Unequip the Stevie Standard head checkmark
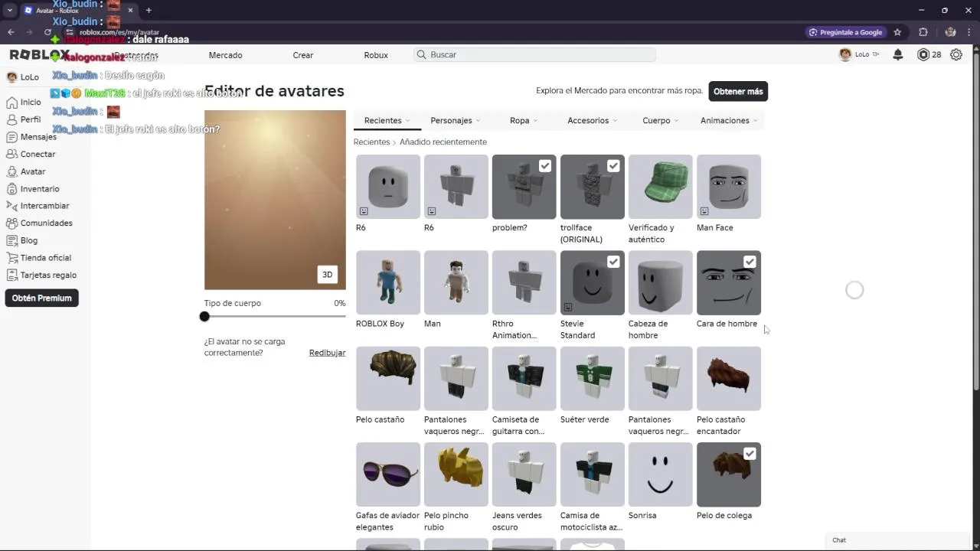980x551 pixels. tap(613, 262)
